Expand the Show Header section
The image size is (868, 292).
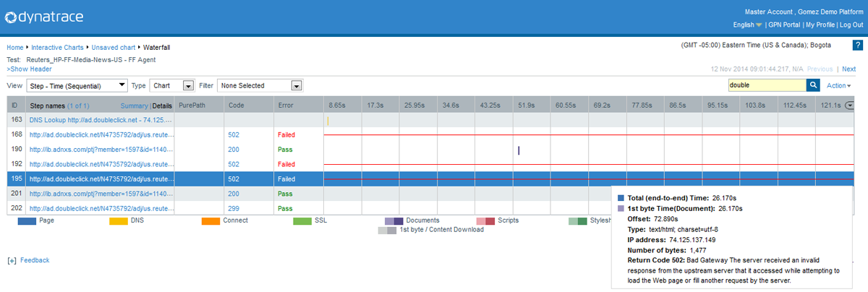29,69
